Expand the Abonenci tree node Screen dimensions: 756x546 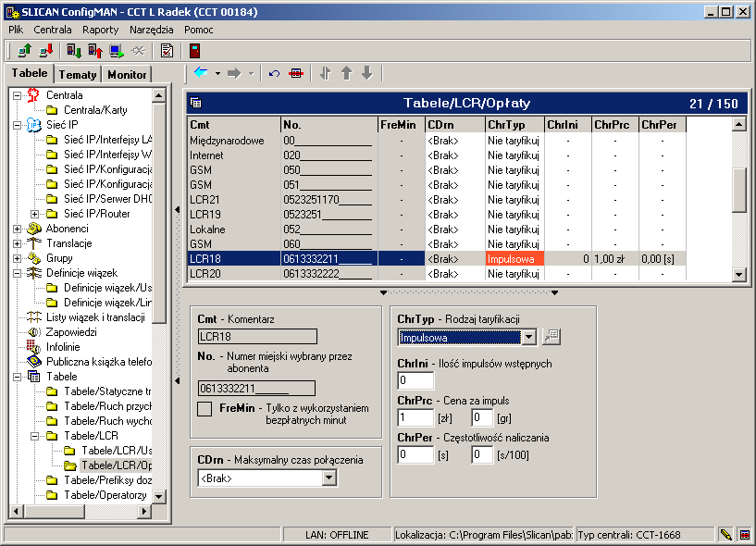click(x=18, y=229)
